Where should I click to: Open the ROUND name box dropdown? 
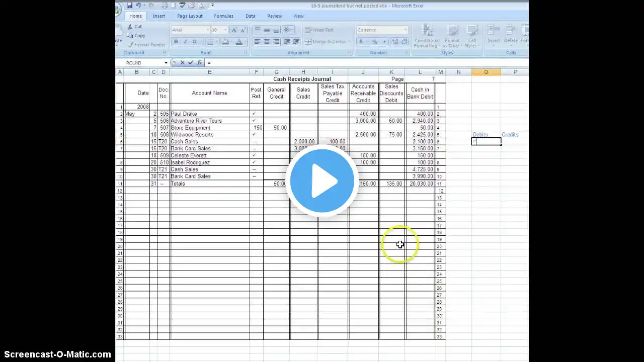[166, 63]
